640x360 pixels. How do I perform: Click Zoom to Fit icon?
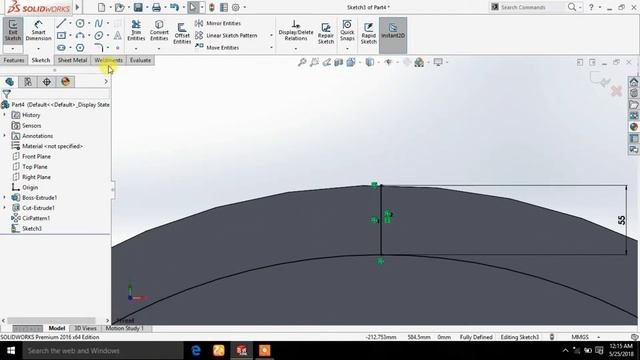302,62
